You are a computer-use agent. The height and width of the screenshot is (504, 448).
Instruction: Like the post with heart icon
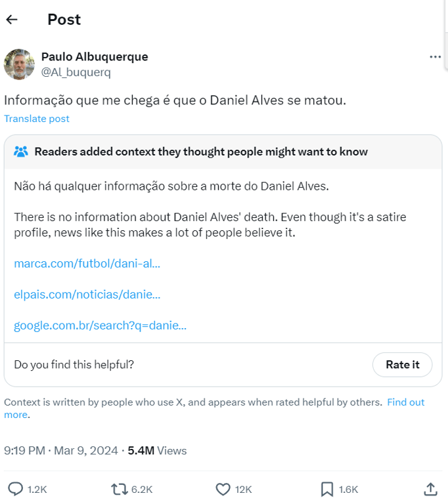coord(223,489)
